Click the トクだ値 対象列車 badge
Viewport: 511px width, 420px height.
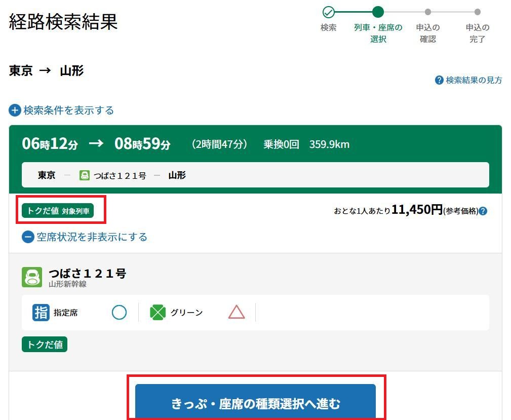click(58, 211)
